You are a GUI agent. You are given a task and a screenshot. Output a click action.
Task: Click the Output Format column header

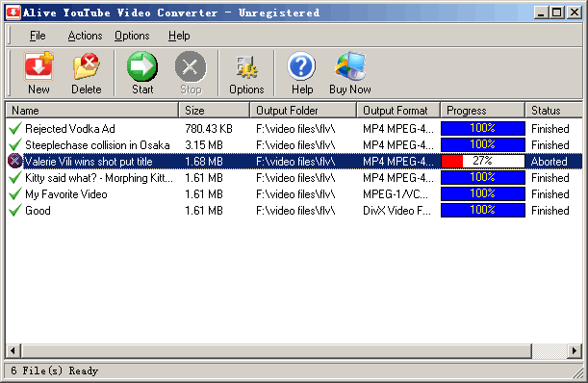click(398, 111)
